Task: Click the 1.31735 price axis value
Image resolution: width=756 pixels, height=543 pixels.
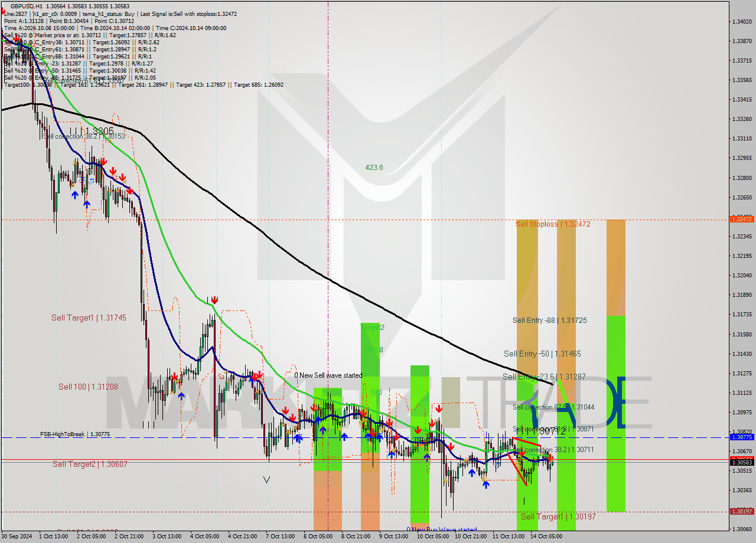Action: 742,315
